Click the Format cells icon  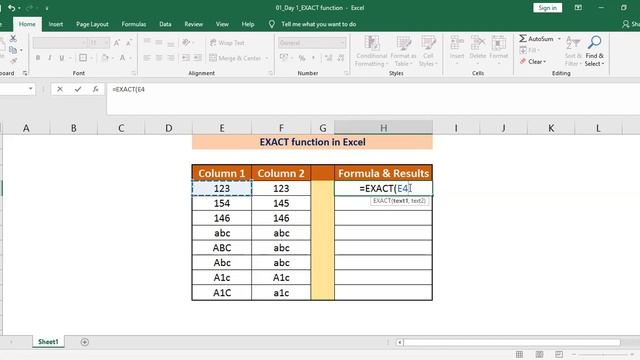[x=499, y=42]
